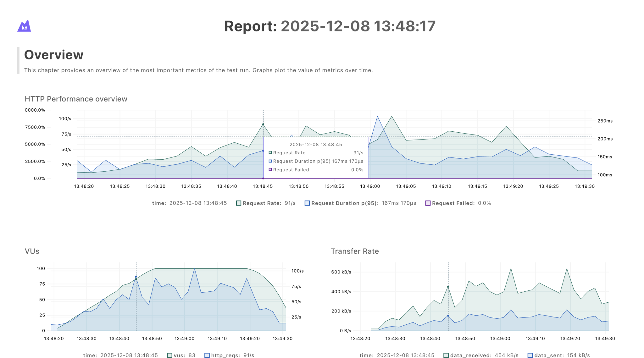Viewport: 644px width, 358px height.
Task: Click the data_received marker dot in Transfer chart
Action: point(448,287)
